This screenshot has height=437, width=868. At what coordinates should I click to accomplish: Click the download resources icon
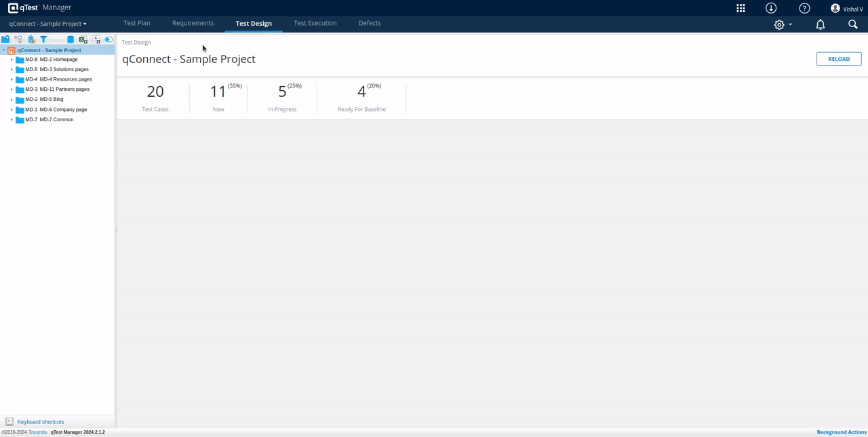pyautogui.click(x=771, y=8)
